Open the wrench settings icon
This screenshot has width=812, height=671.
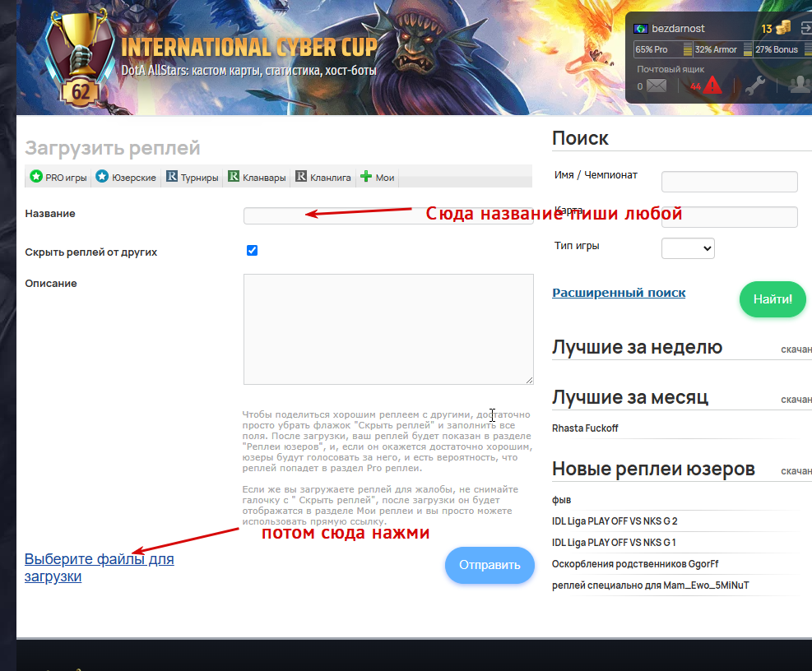pyautogui.click(x=755, y=85)
